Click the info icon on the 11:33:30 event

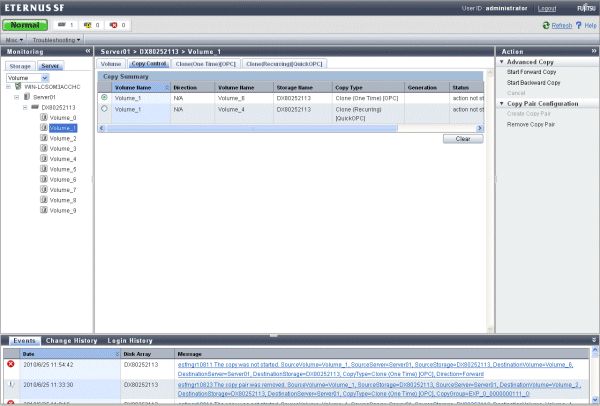11,384
